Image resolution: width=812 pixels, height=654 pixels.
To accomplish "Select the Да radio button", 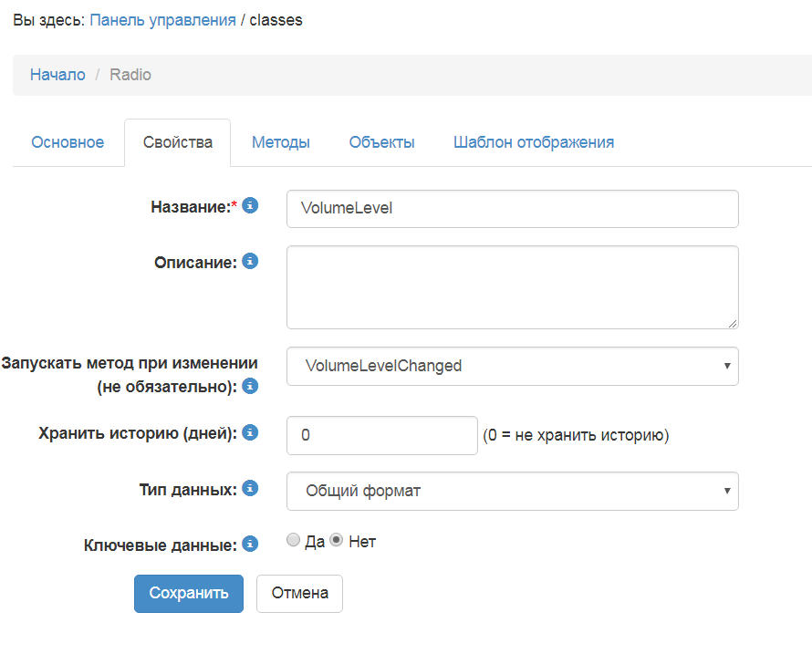I will (293, 541).
